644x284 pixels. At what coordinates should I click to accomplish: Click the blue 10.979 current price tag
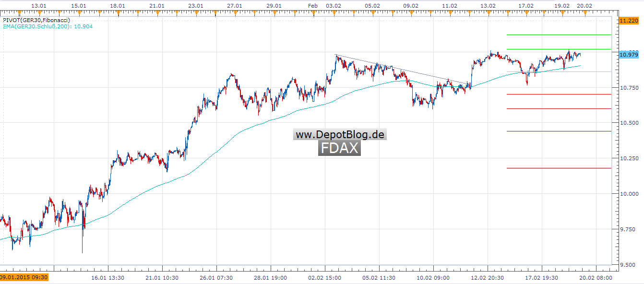[x=629, y=55]
